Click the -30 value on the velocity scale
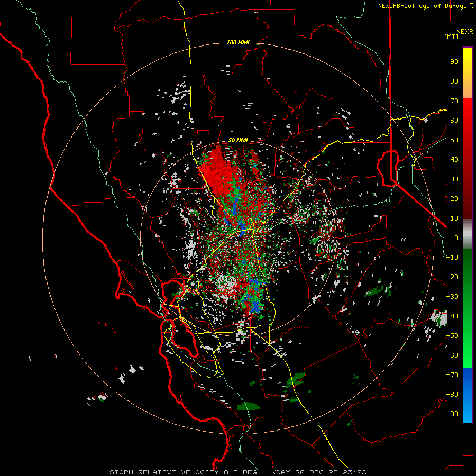This screenshot has width=476, height=476. pyautogui.click(x=452, y=297)
